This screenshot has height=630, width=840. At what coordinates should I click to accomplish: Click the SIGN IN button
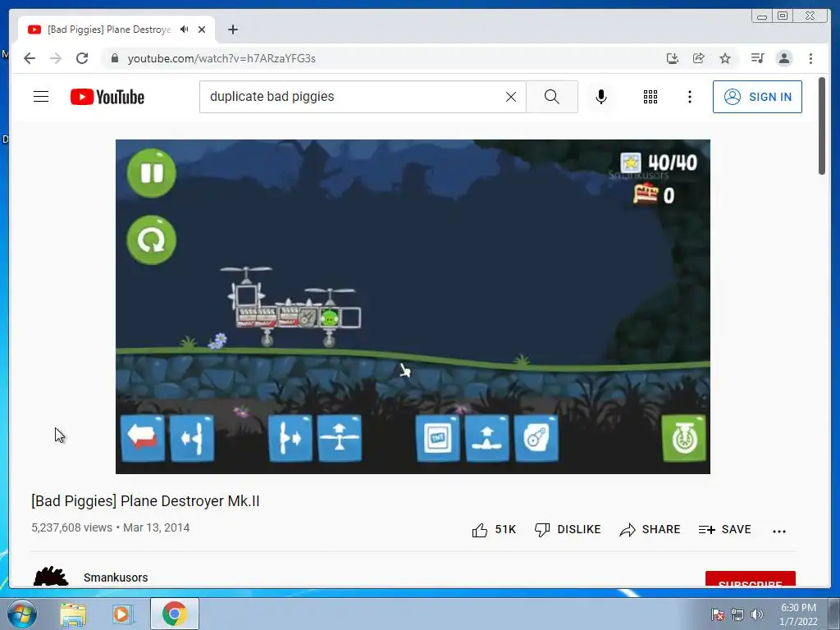757,97
